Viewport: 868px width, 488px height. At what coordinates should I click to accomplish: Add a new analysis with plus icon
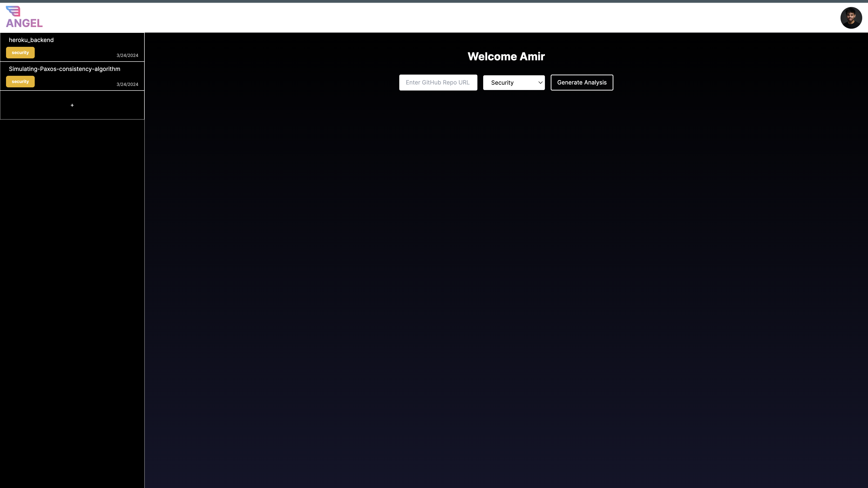[x=72, y=105]
